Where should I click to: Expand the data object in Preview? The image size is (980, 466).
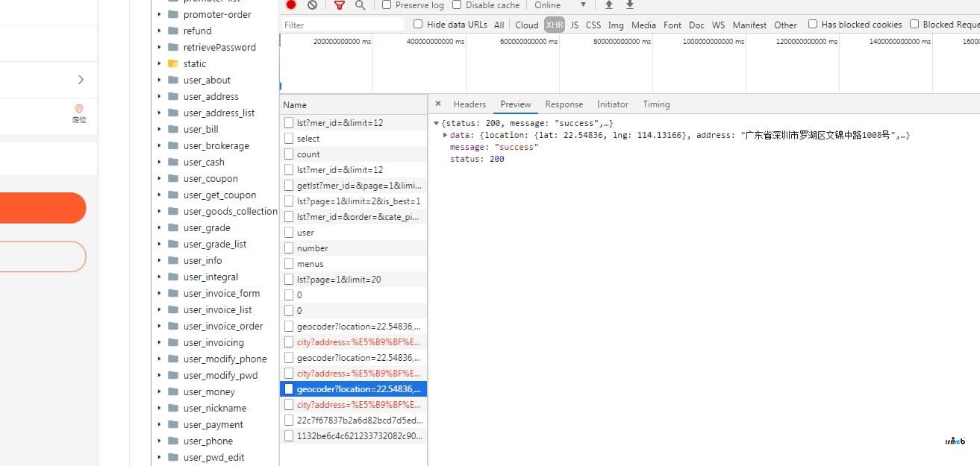(446, 135)
